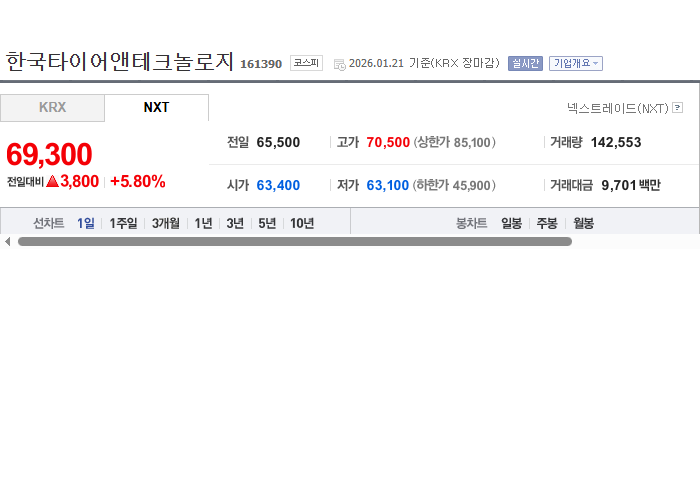Screen dimensions: 700x490
Task: Click the 선차트 label
Action: click(x=49, y=223)
